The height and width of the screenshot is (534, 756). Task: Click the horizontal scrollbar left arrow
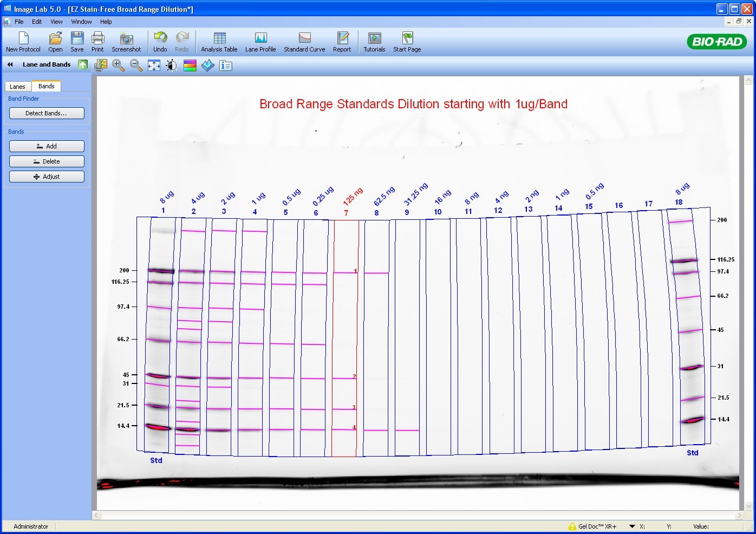pyautogui.click(x=97, y=515)
